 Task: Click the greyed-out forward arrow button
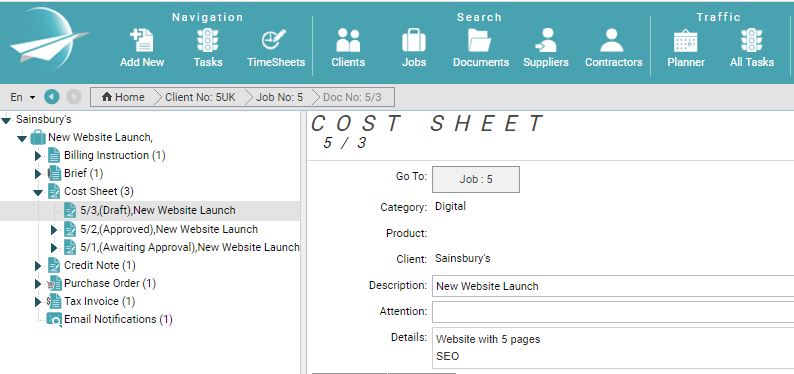click(74, 97)
